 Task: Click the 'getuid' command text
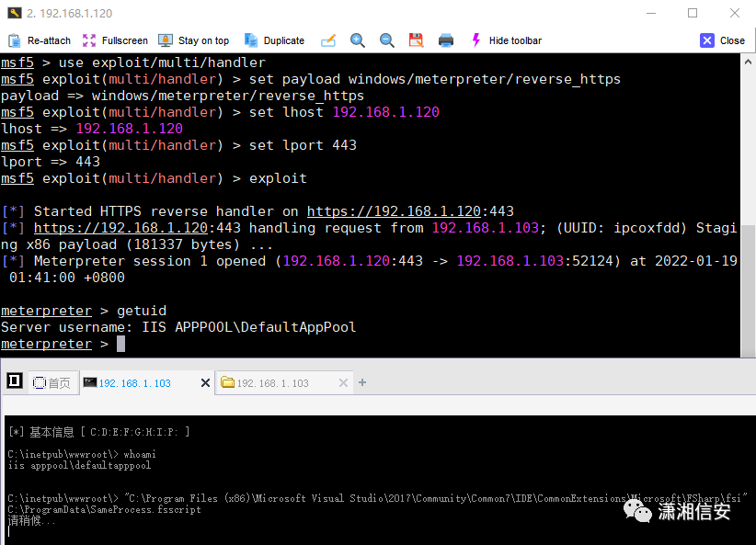pyautogui.click(x=142, y=311)
